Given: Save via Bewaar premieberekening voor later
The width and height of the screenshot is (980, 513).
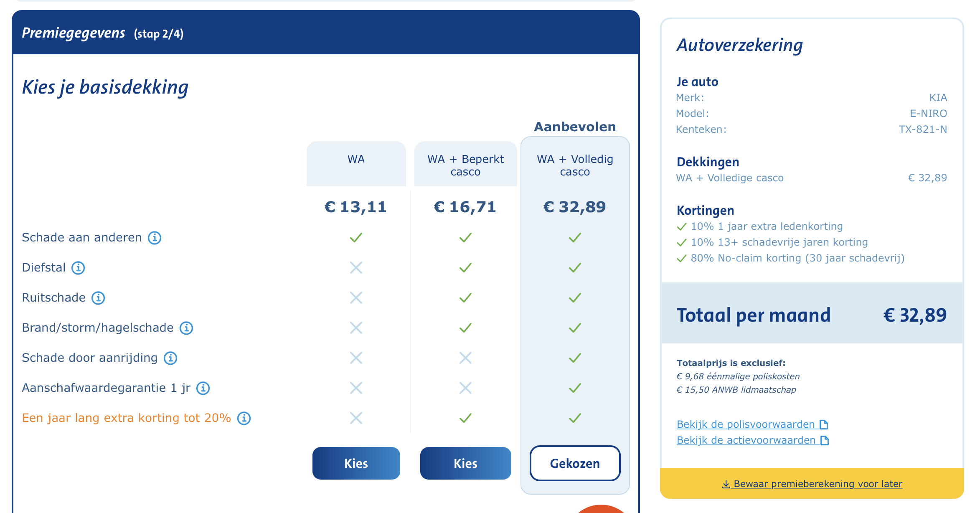Looking at the screenshot, I should (812, 484).
